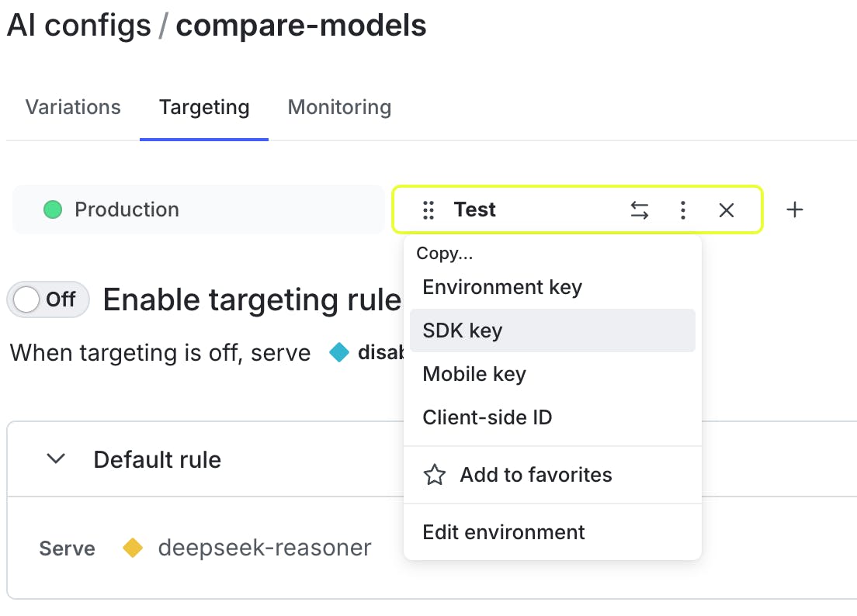Click the swap environment arrows icon
Screen dimensions: 857x616
639,210
